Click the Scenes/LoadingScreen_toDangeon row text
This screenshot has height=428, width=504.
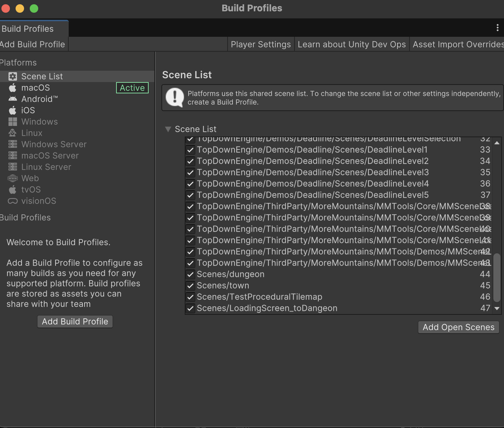coord(267,308)
